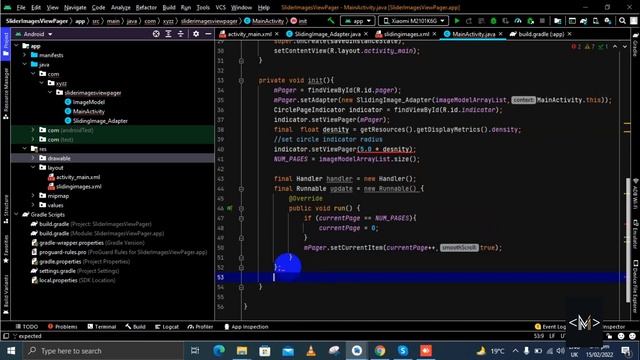Open the Resource Manager side tab
The height and width of the screenshot is (360, 640).
6,94
